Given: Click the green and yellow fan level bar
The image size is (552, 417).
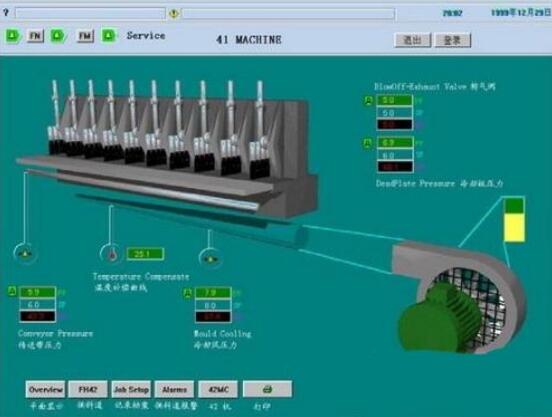Looking at the screenshot, I should pyautogui.click(x=514, y=220).
